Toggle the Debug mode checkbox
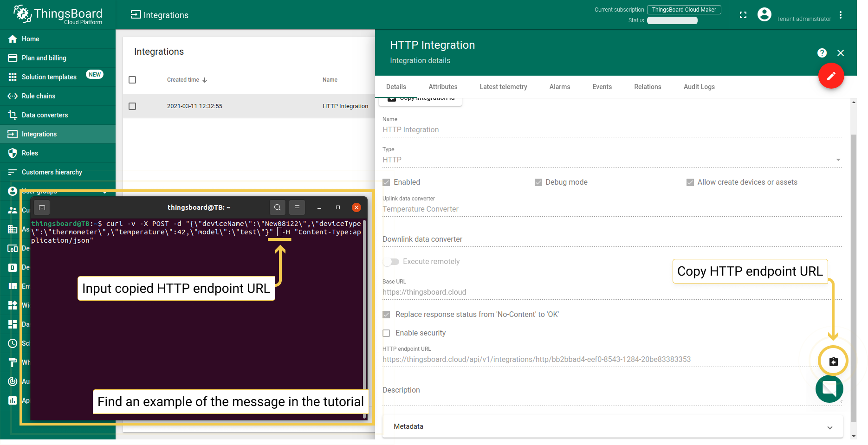 point(538,182)
